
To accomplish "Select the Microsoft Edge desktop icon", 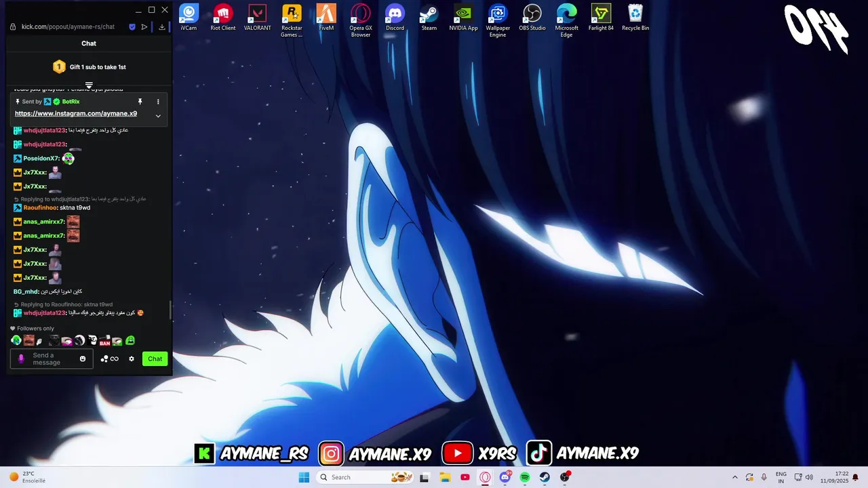I will [567, 21].
